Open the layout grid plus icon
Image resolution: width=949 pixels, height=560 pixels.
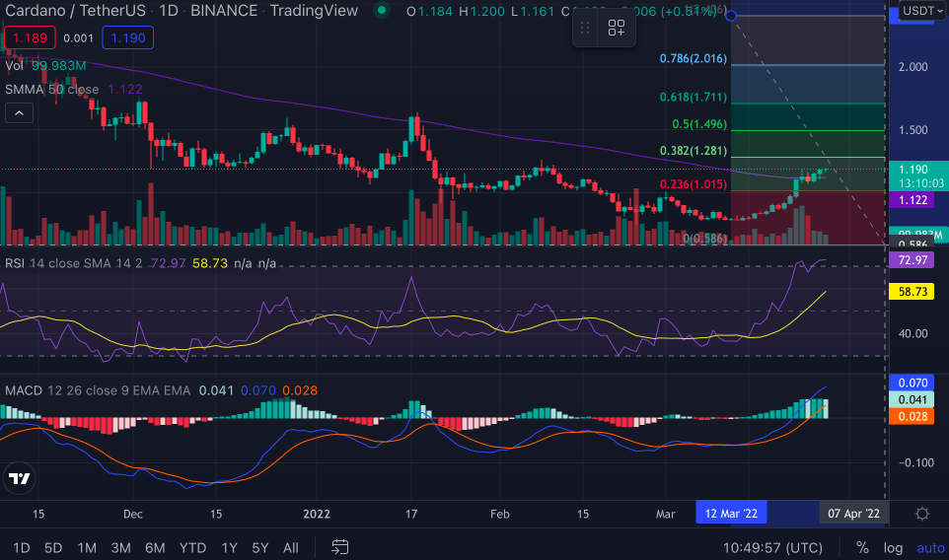(x=617, y=28)
